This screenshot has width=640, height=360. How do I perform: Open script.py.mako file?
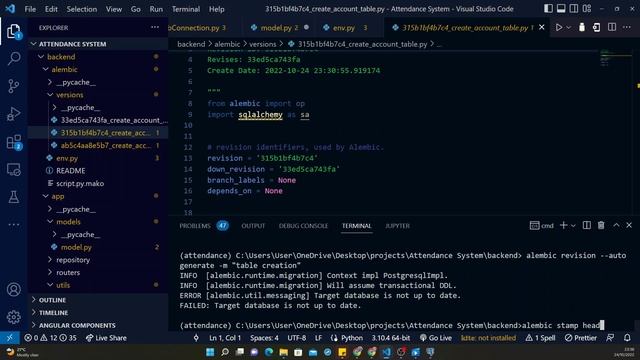[x=98, y=183]
